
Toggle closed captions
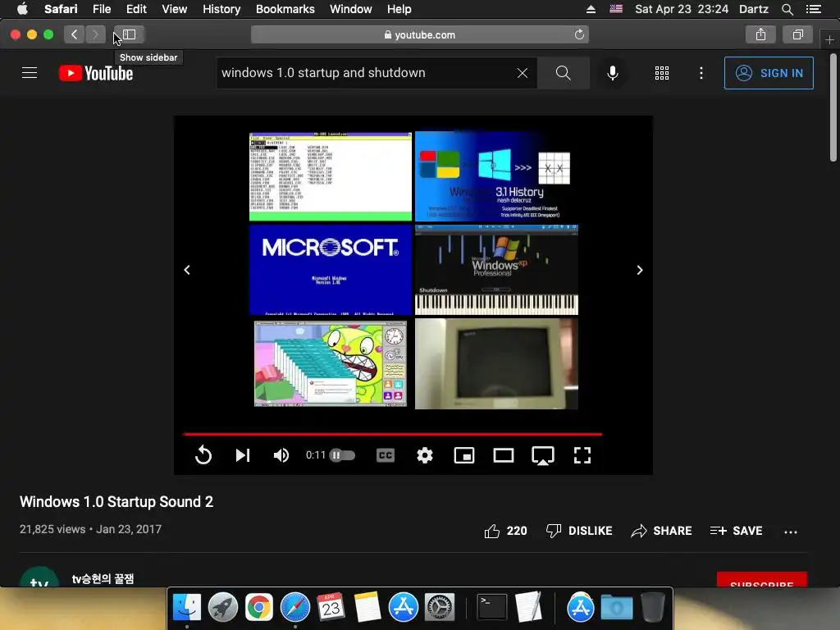coord(386,455)
